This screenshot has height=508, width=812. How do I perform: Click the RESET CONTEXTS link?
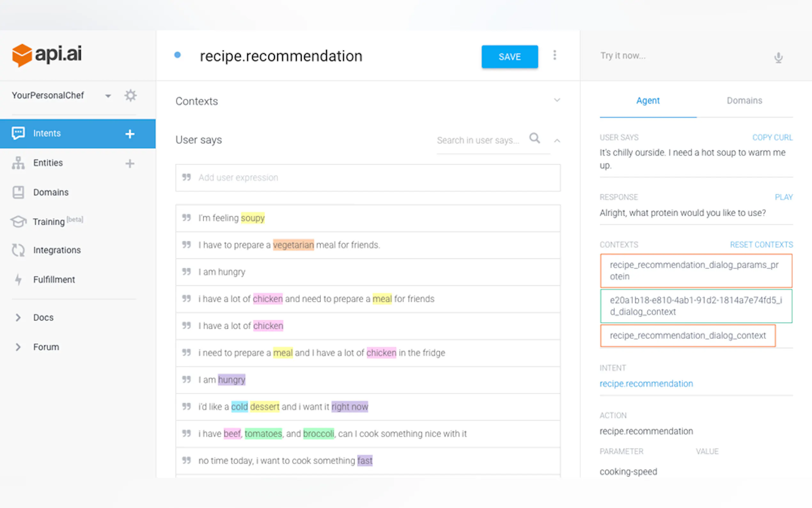click(x=761, y=245)
